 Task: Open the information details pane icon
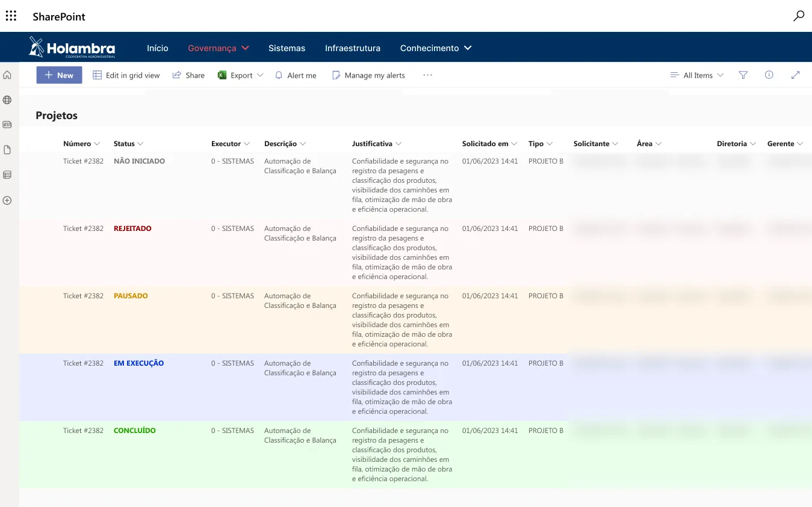(769, 75)
